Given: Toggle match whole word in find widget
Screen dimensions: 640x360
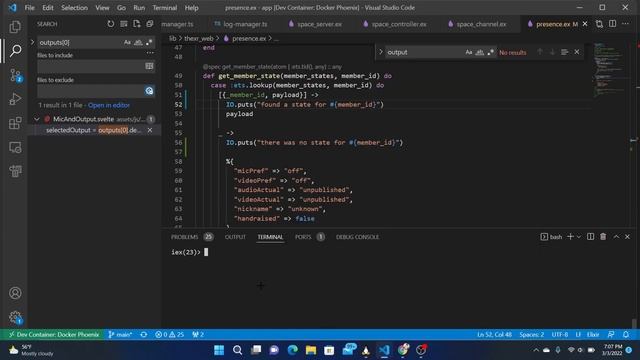Looking at the screenshot, I should 480,52.
